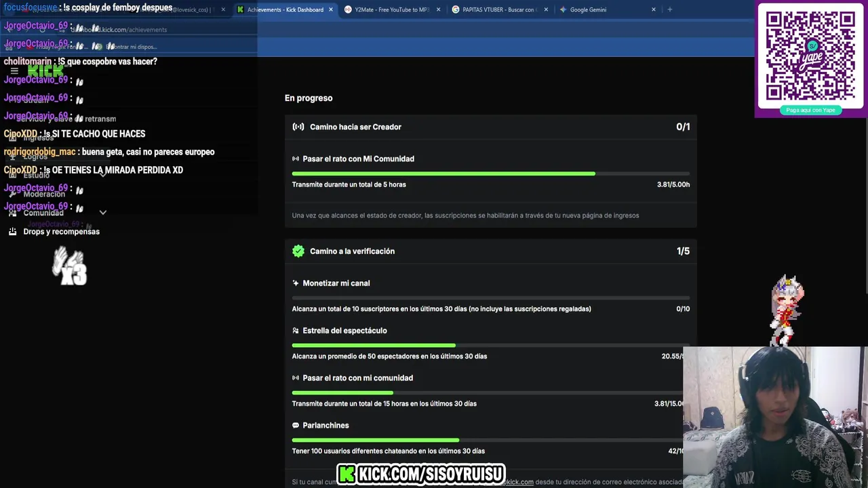868x488 pixels.
Task: Click the green Kick logo in sidebar
Action: click(x=45, y=70)
